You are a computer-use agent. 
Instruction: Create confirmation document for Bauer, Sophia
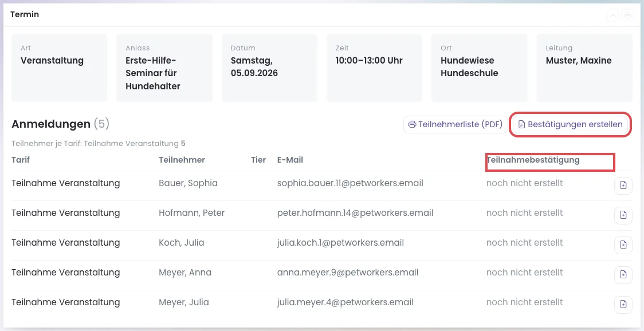click(x=623, y=186)
